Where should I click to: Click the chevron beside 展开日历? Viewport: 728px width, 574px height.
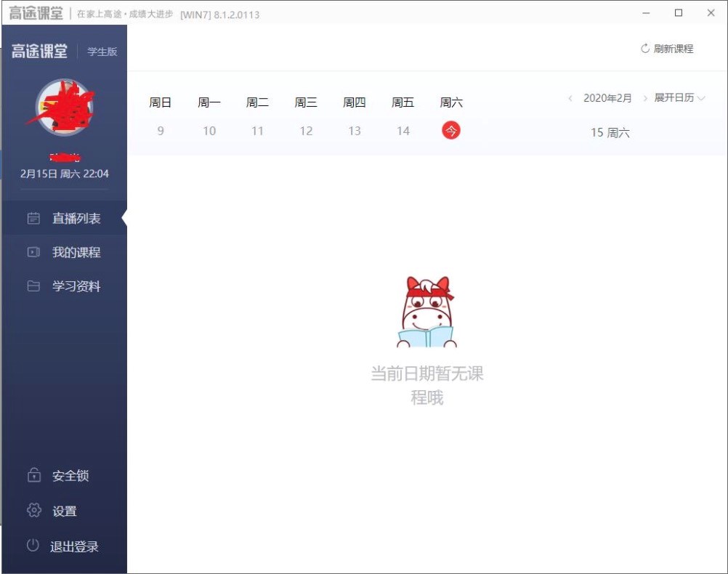(x=701, y=98)
